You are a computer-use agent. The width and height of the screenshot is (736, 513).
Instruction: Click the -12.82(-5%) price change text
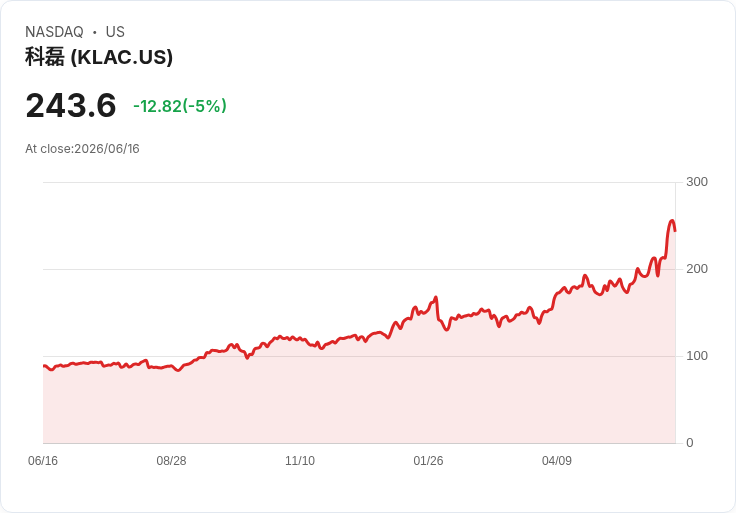pyautogui.click(x=180, y=106)
